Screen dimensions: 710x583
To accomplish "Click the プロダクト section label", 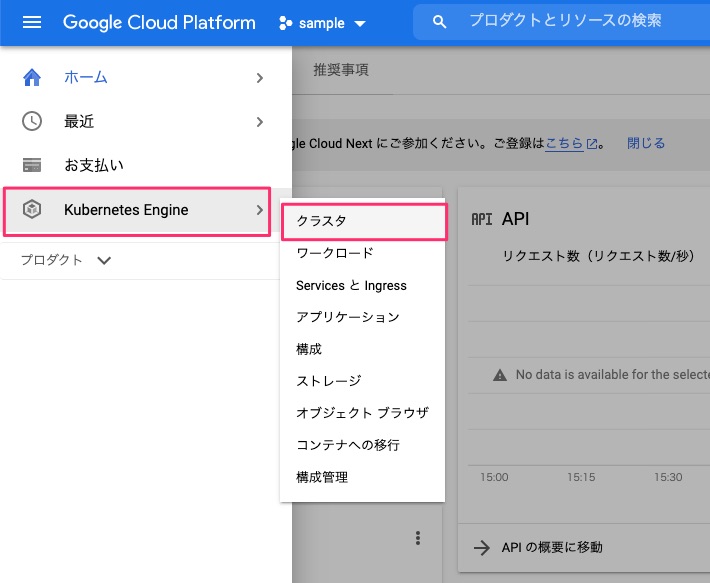I will (51, 260).
